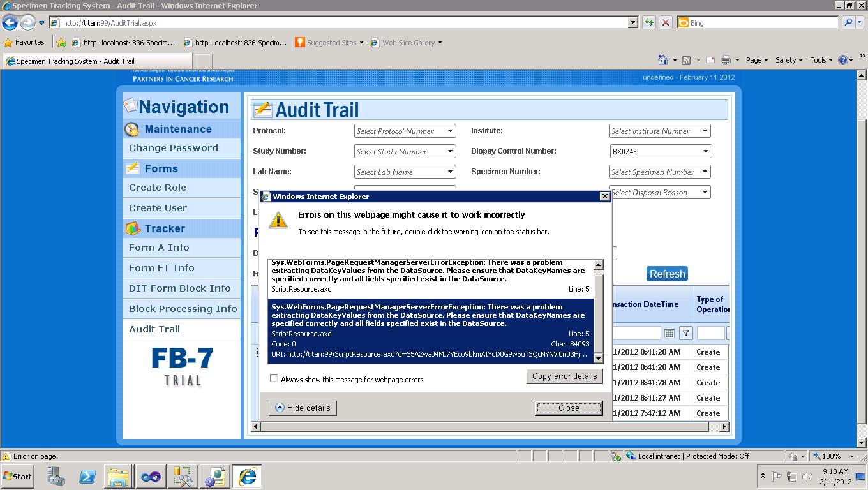Open Visual Studio infinity icon in taskbar

[x=151, y=477]
